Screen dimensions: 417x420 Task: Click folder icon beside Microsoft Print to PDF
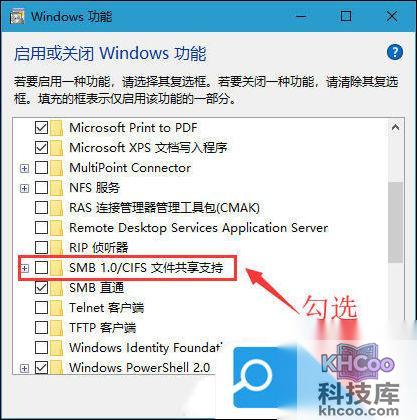(x=56, y=128)
